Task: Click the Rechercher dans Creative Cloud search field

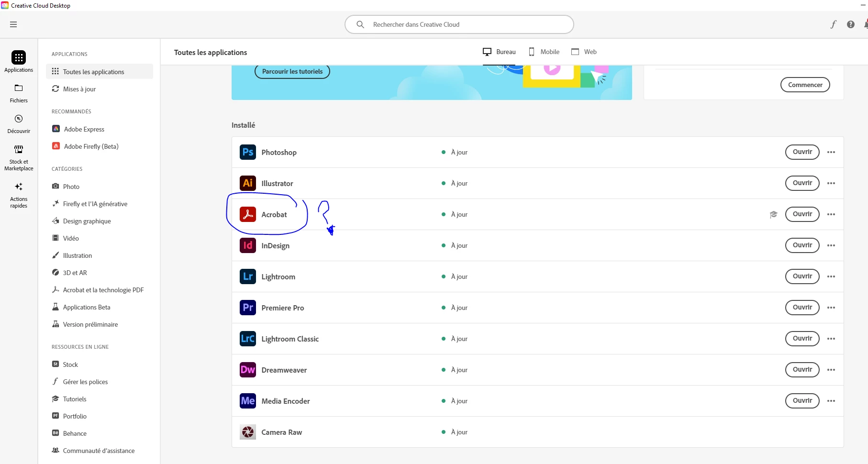Action: [x=459, y=24]
